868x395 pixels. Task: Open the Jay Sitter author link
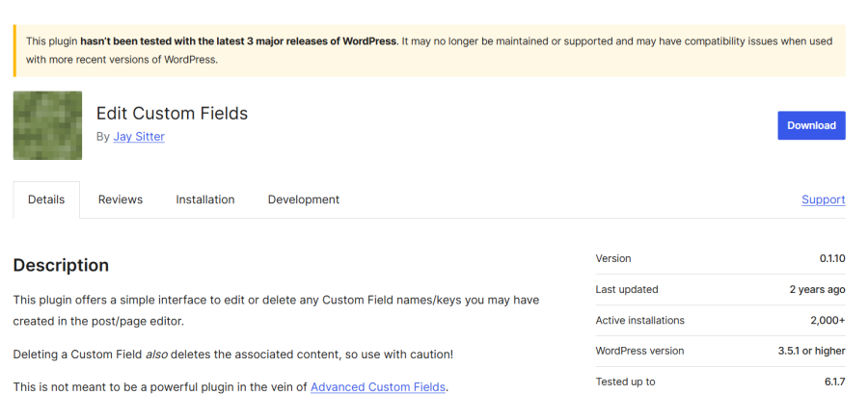click(138, 137)
